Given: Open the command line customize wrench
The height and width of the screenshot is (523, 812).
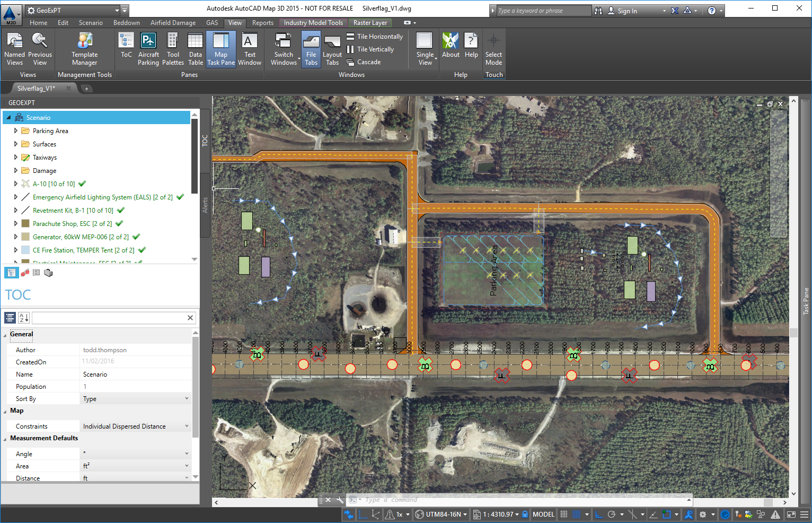Looking at the screenshot, I should tap(340, 500).
